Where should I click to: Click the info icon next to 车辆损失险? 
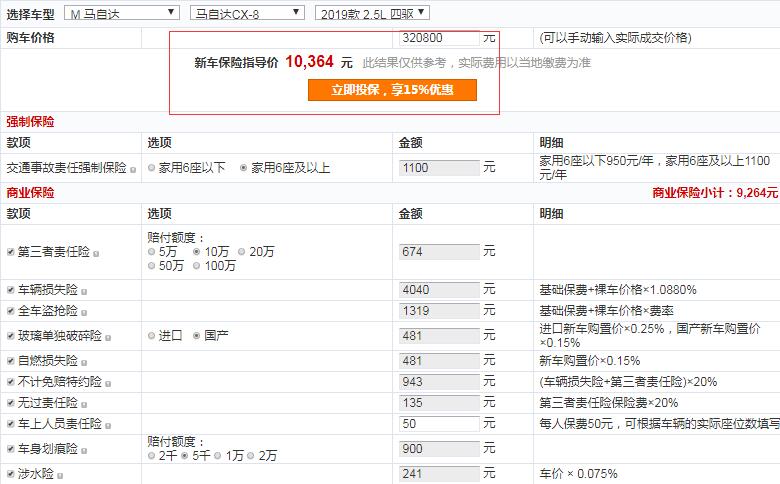tap(84, 292)
